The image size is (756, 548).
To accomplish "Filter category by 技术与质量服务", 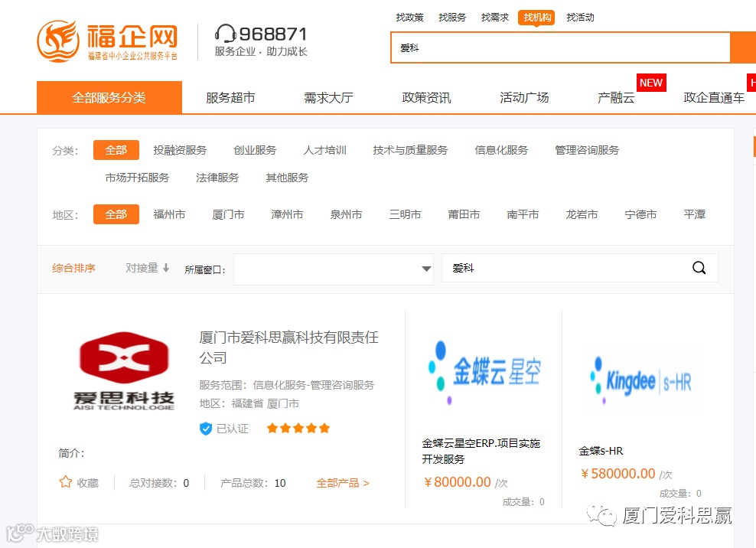I will [x=410, y=150].
